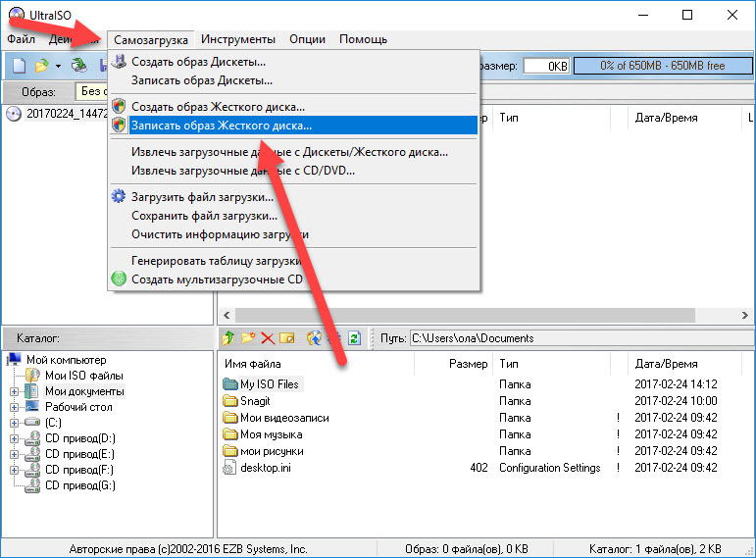Expand the Мои документы tree node
The width and height of the screenshot is (756, 558).
click(x=14, y=391)
